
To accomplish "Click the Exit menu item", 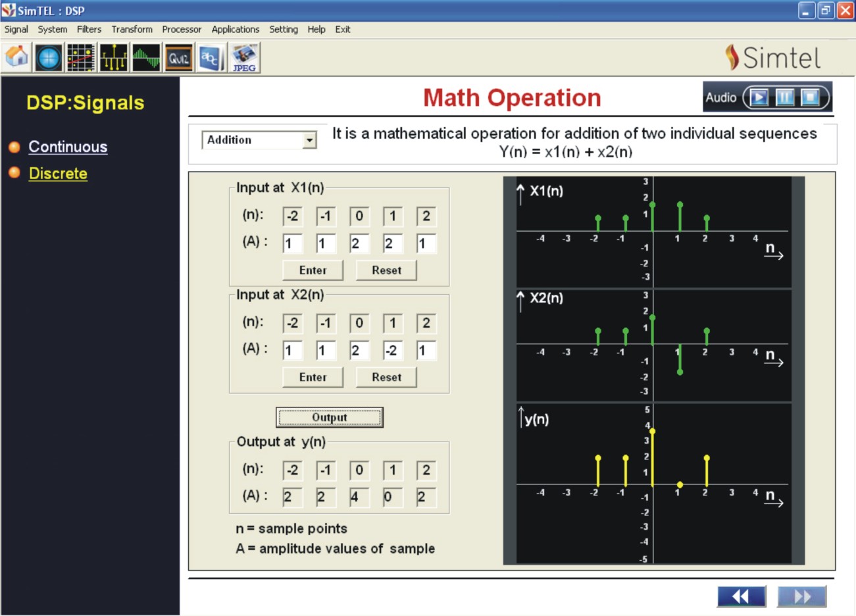I will pos(343,30).
